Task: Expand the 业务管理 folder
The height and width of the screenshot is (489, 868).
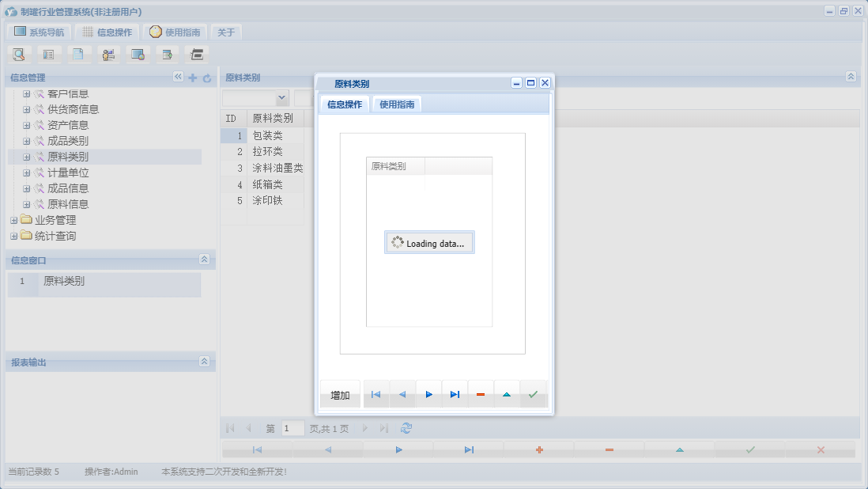Action: click(14, 221)
